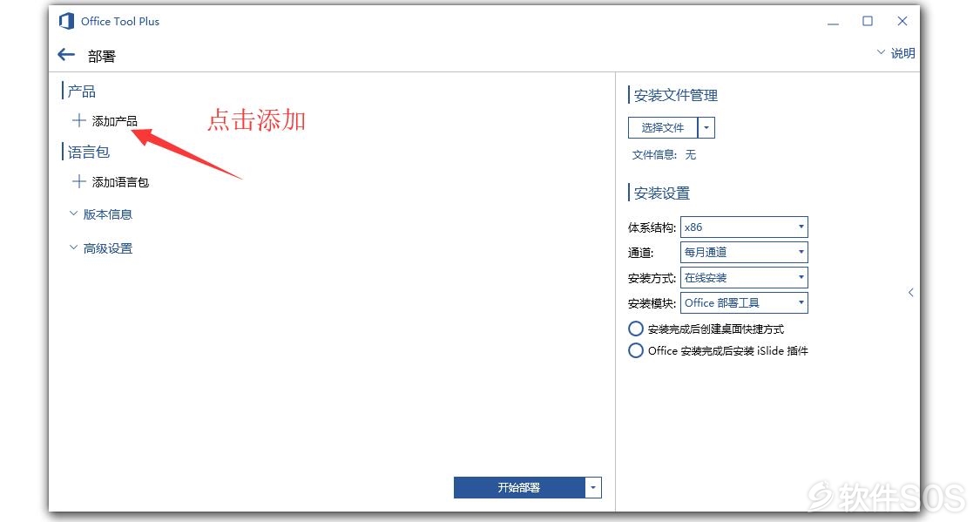980x522 pixels.
Task: Open the 安装方式 在线安装 dropdown
Action: click(x=744, y=278)
